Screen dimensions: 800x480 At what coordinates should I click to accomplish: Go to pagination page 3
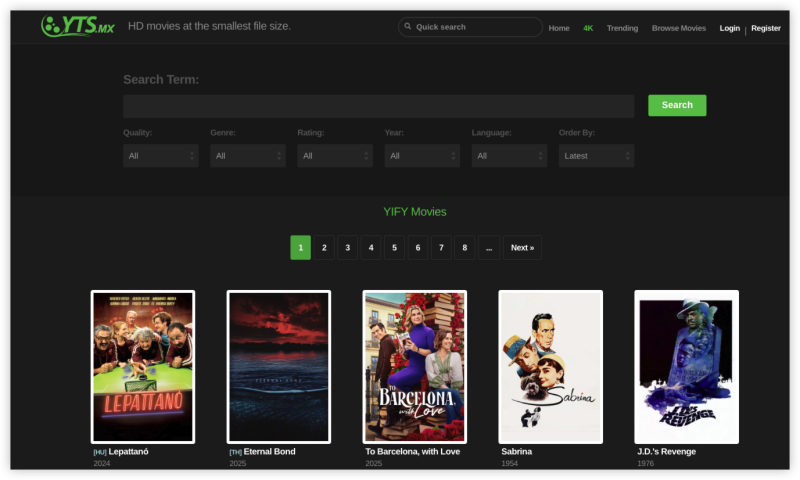click(347, 247)
